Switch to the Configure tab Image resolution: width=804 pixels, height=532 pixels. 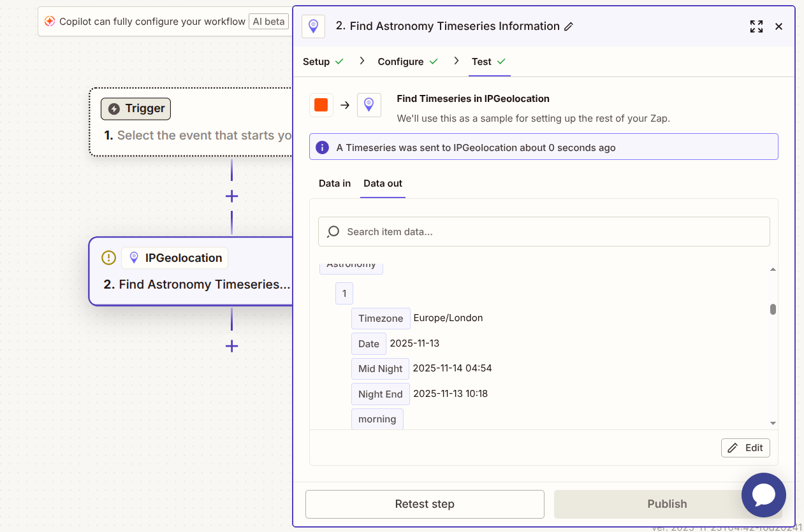pos(400,62)
